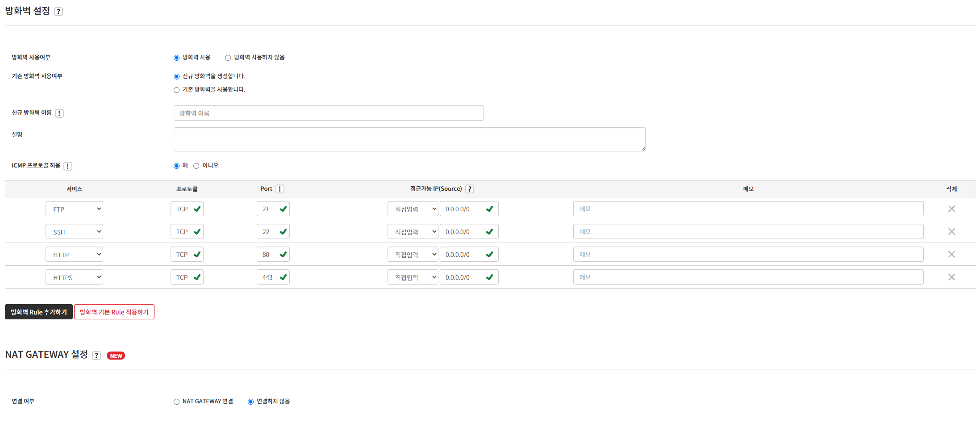Screen dimensions: 980x423
Task: Open the FTP service dropdown
Action: 74,209
